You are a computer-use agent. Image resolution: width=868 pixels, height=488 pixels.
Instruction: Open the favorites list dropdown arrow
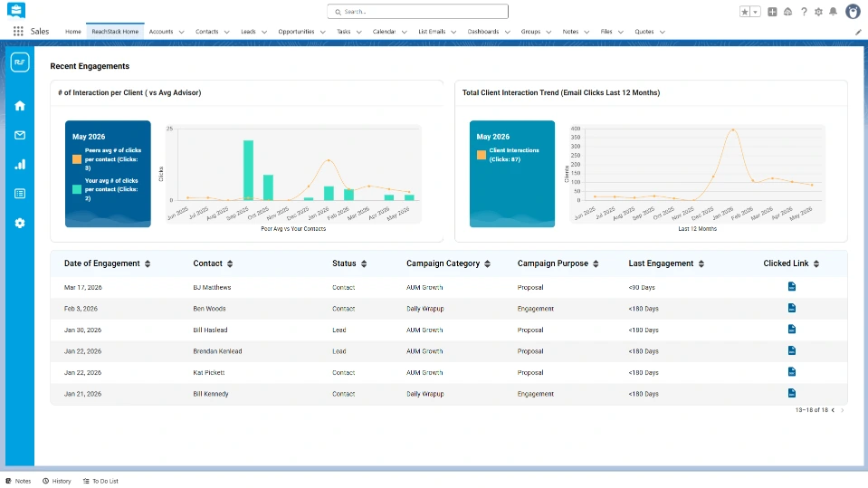pos(755,12)
